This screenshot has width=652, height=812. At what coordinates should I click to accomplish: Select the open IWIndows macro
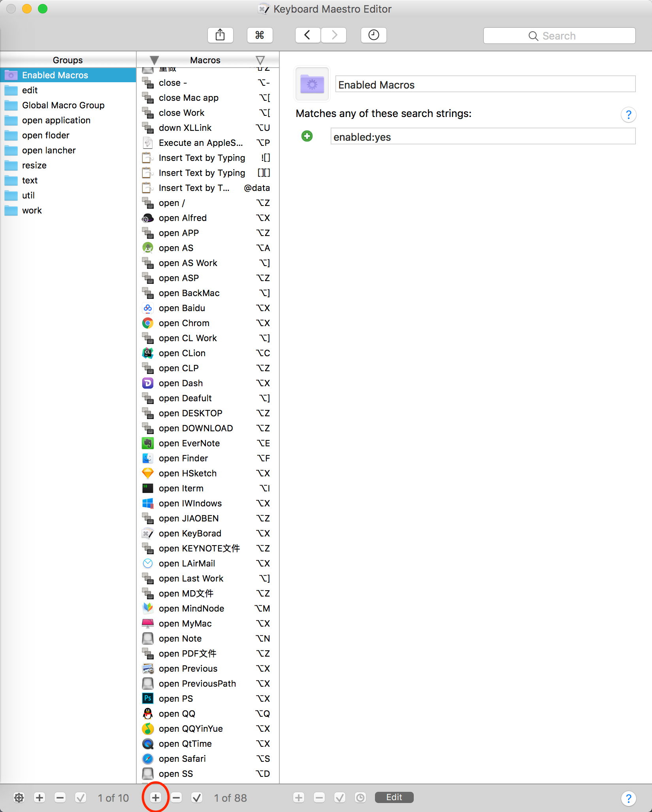[208, 503]
